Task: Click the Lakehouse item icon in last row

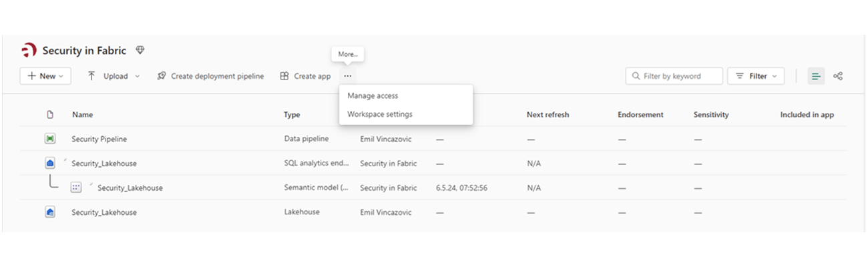Action: pos(50,212)
